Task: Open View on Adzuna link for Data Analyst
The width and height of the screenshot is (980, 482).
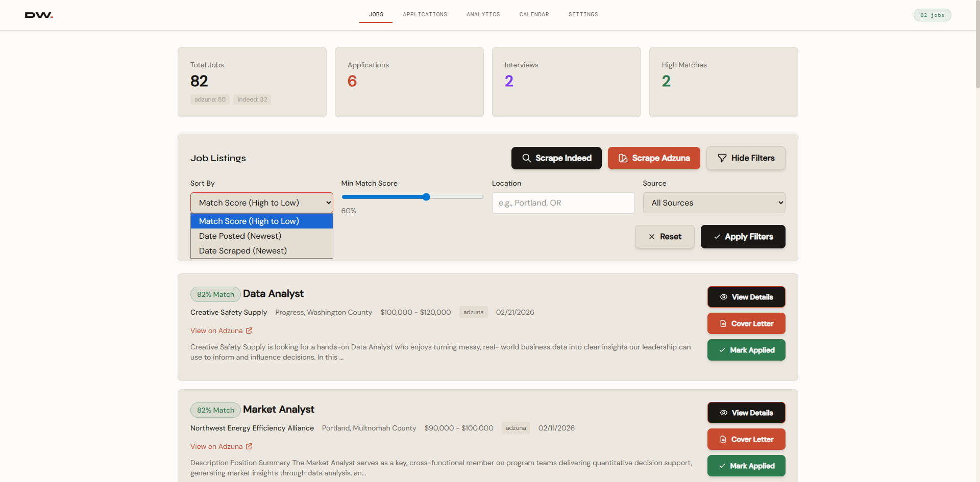Action: pyautogui.click(x=221, y=331)
